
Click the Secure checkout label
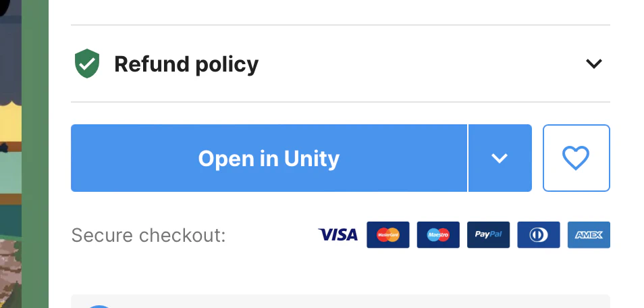pos(149,236)
